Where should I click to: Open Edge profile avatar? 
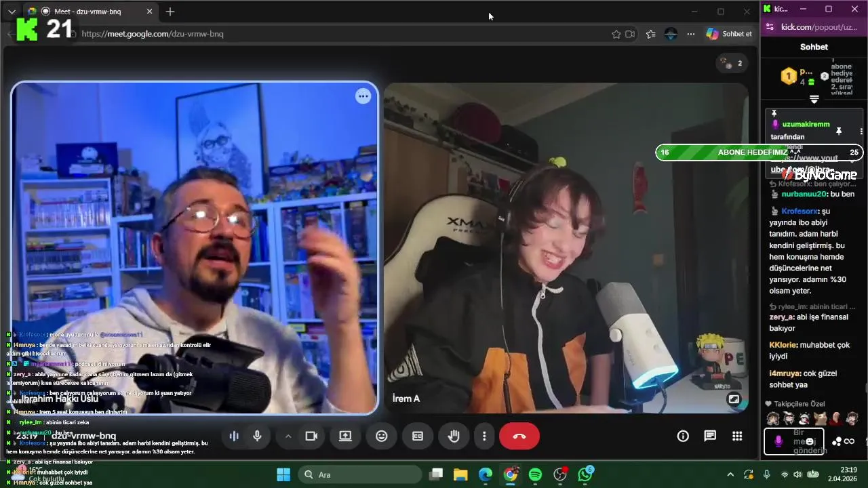671,34
